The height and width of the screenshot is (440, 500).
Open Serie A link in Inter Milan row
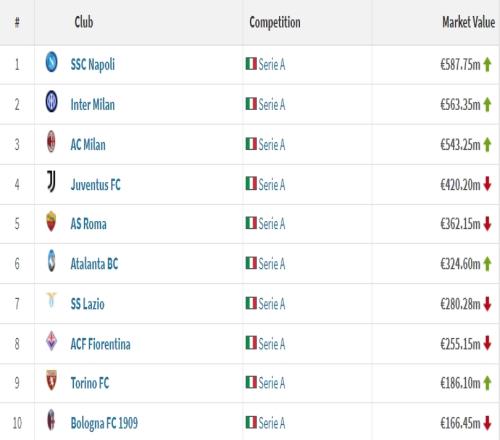click(272, 105)
